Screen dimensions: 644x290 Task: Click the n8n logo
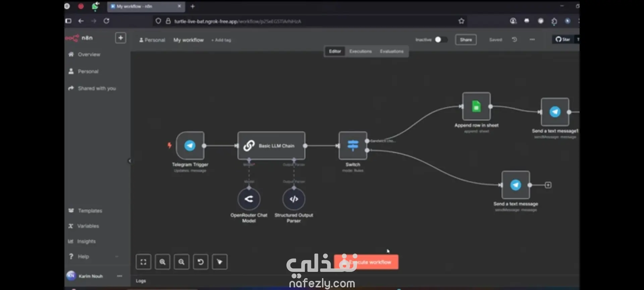coord(79,38)
